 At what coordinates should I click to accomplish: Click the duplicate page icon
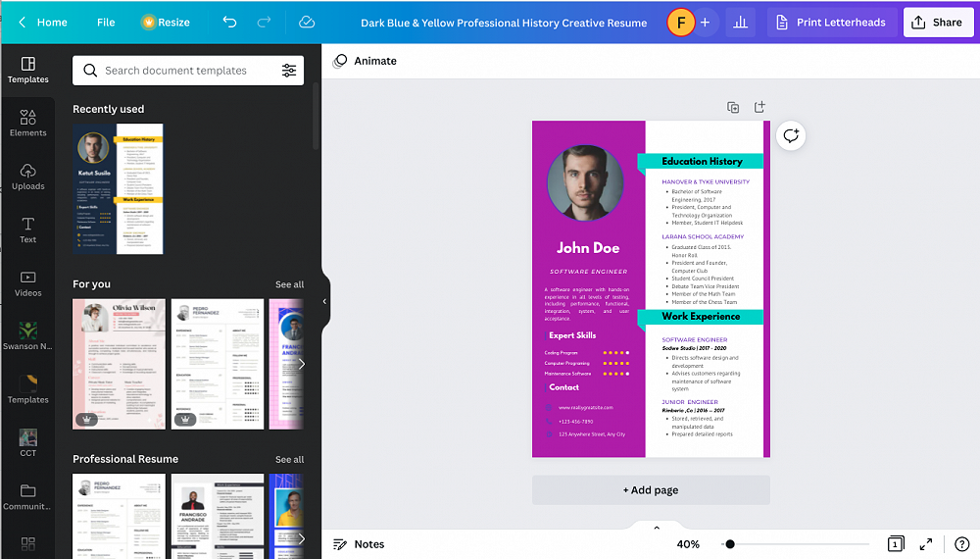tap(733, 107)
